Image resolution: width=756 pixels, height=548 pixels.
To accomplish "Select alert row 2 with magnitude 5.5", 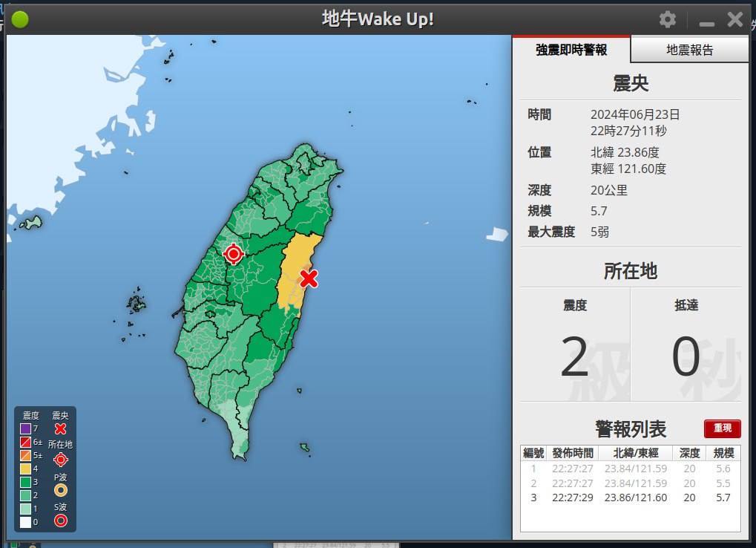I will 630,483.
